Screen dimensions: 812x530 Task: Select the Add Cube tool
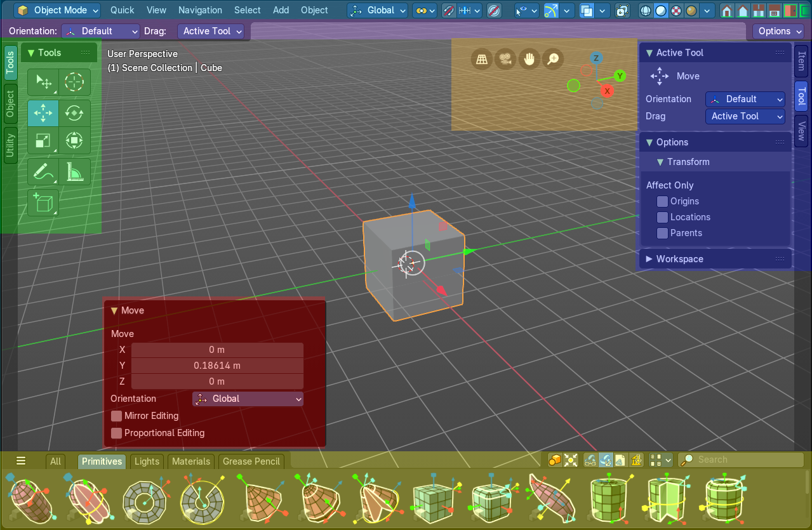[x=43, y=202]
